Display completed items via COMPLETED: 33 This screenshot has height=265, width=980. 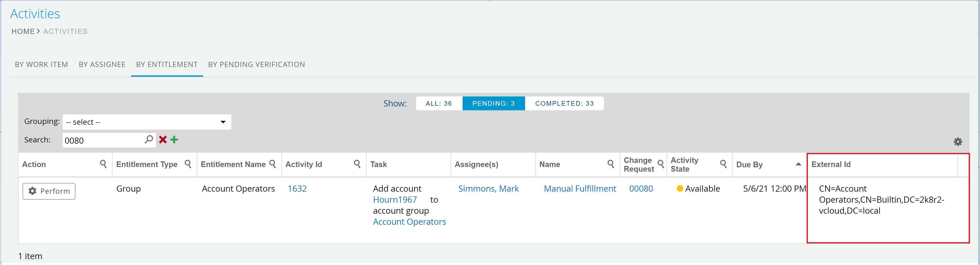coord(565,103)
